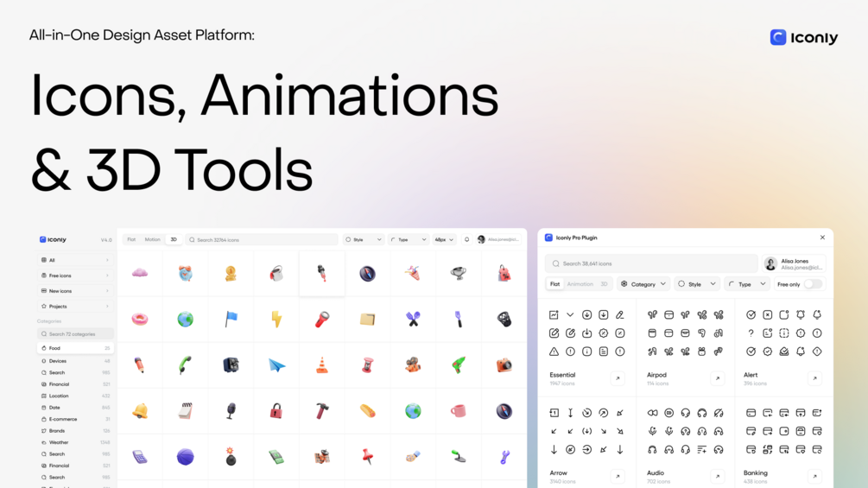Open Alisa Jones profile in Pro Plugin
Viewport: 868px width, 488px height.
794,264
